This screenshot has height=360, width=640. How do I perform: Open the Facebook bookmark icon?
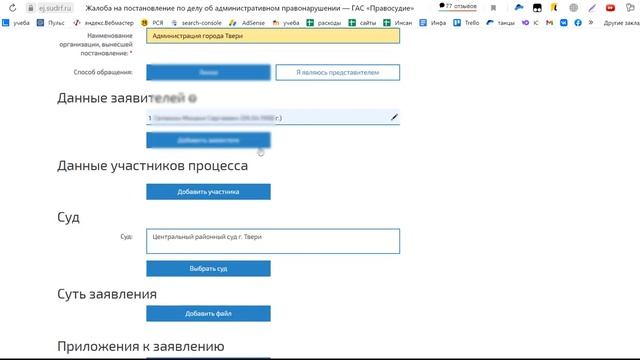pyautogui.click(x=578, y=23)
